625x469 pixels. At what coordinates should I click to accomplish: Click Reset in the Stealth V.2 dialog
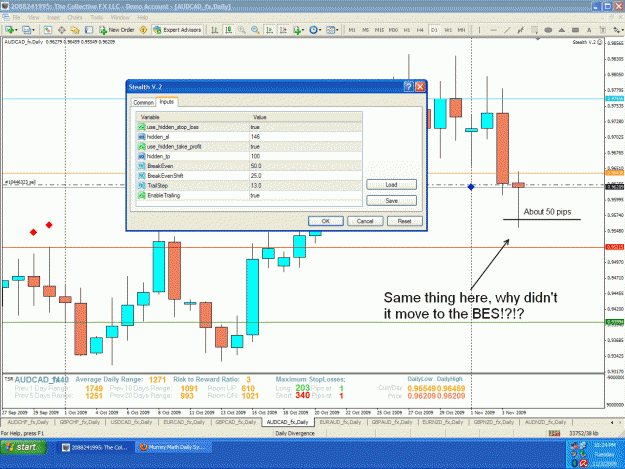(405, 221)
